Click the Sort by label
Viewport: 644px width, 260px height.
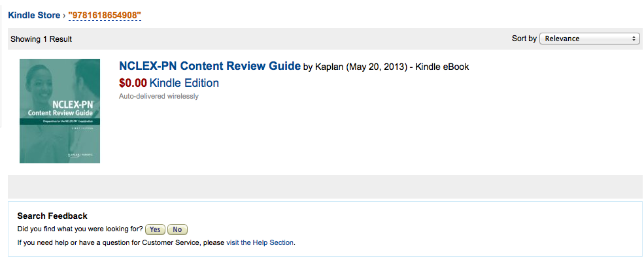[524, 39]
